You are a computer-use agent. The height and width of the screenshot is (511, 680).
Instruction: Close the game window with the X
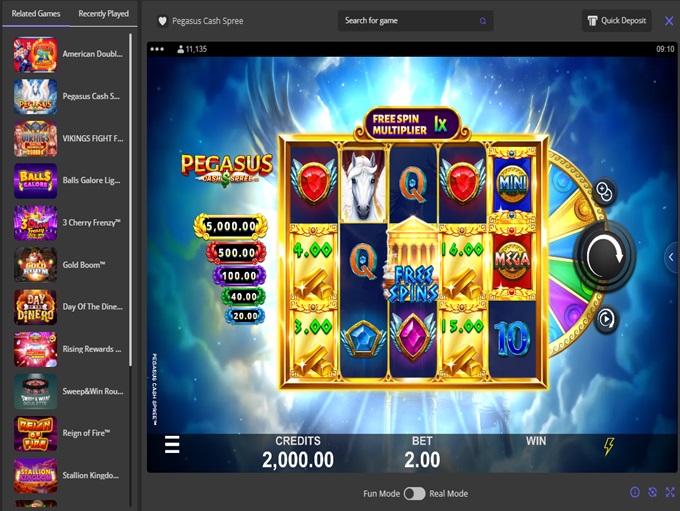click(x=669, y=21)
